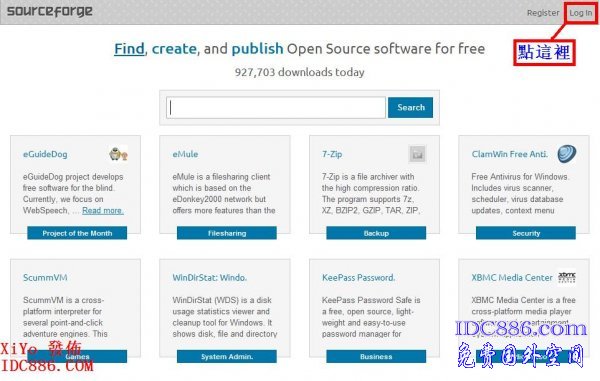This screenshot has height=381, width=600.
Task: Click the Find link in headline
Action: [129, 49]
